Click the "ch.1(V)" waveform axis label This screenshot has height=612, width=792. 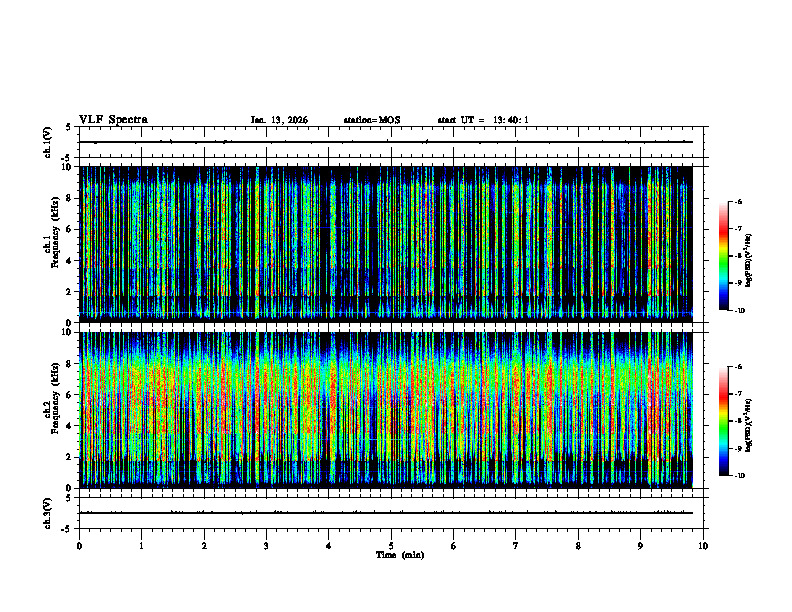48,142
